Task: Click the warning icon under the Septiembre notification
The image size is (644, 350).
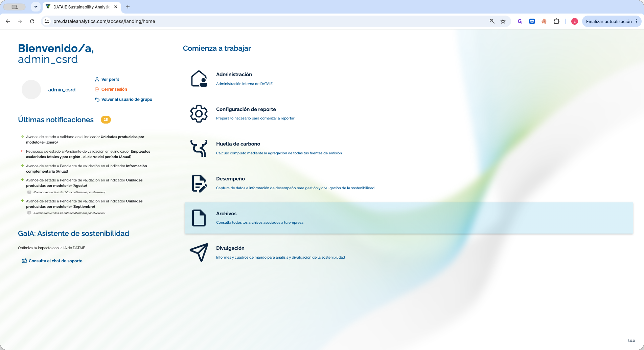Action: pyautogui.click(x=29, y=213)
